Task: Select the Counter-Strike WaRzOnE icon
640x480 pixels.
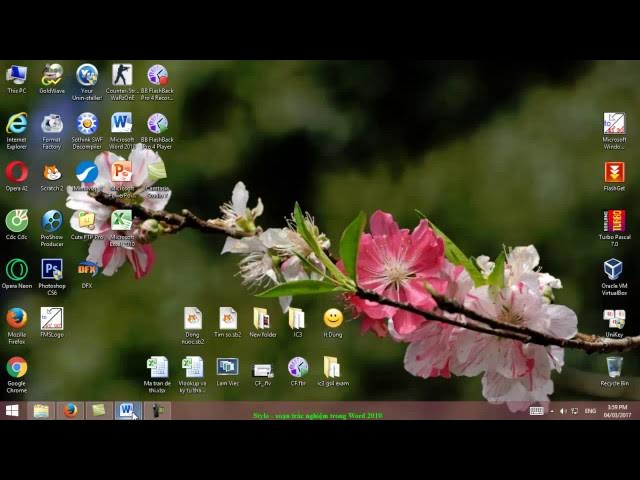Action: (122, 82)
